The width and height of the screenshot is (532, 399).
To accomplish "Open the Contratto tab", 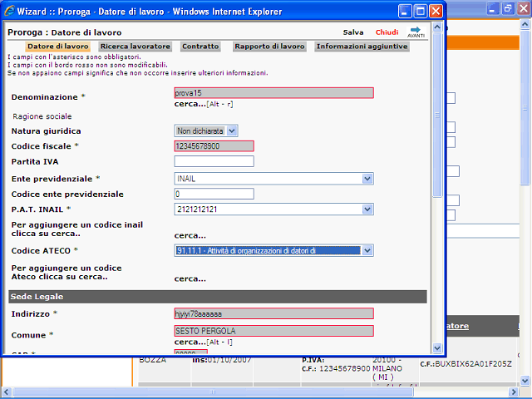I will pyautogui.click(x=200, y=47).
